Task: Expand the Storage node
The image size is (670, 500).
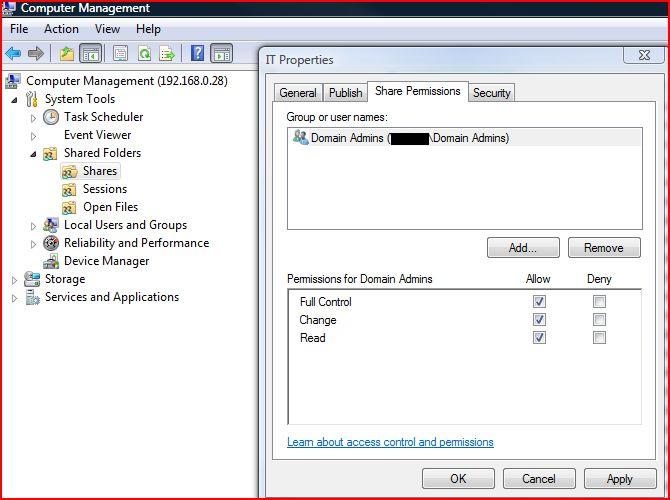Action: click(15, 280)
